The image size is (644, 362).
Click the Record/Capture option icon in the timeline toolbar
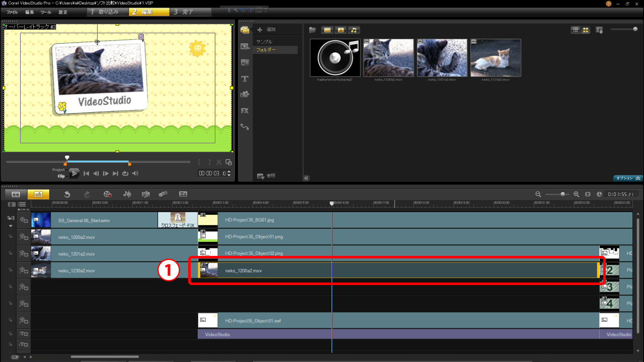(x=107, y=194)
